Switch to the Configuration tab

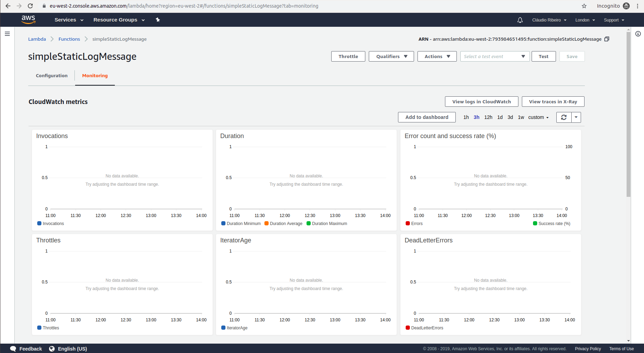click(51, 76)
